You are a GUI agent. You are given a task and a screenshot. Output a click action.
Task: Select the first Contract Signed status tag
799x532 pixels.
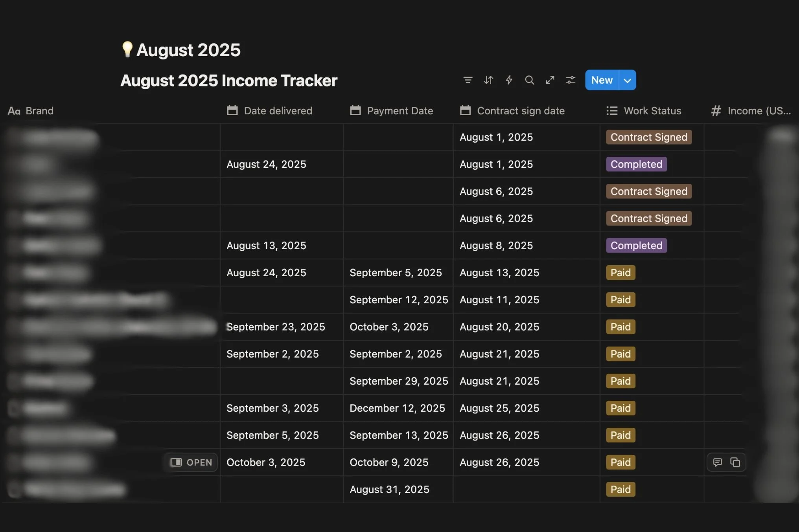[648, 137]
